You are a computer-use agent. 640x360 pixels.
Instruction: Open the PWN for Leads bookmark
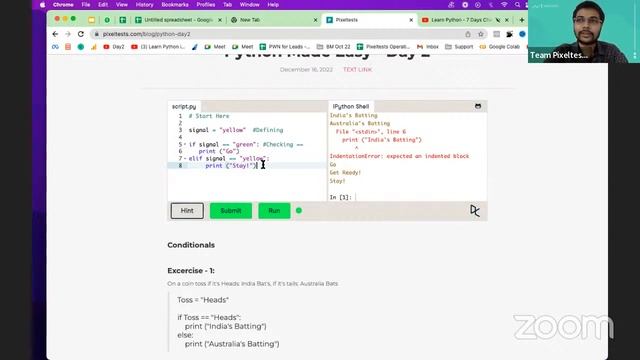tap(284, 47)
